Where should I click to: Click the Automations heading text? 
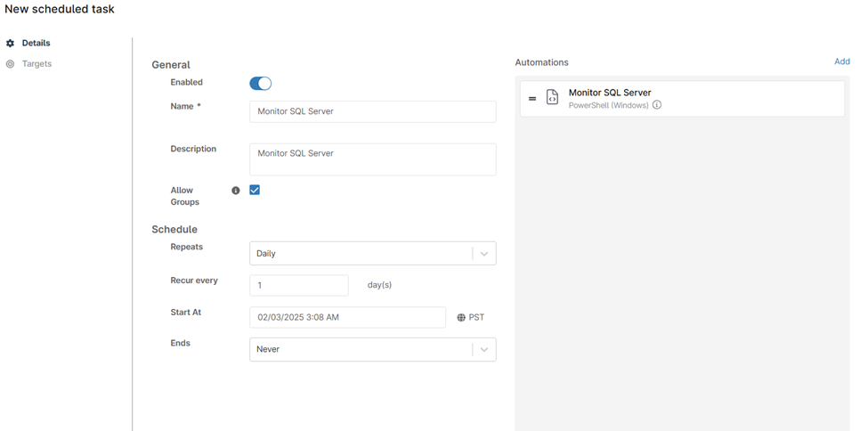(x=541, y=62)
